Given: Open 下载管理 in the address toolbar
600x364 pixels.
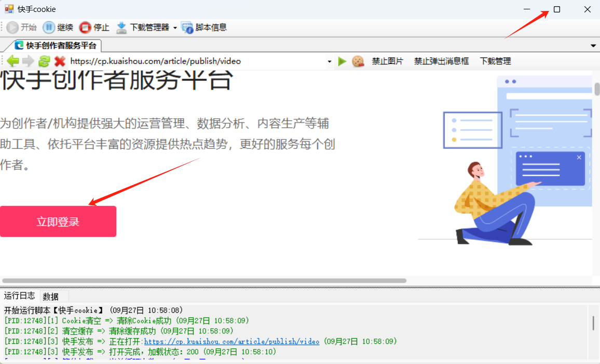Looking at the screenshot, I should point(495,61).
